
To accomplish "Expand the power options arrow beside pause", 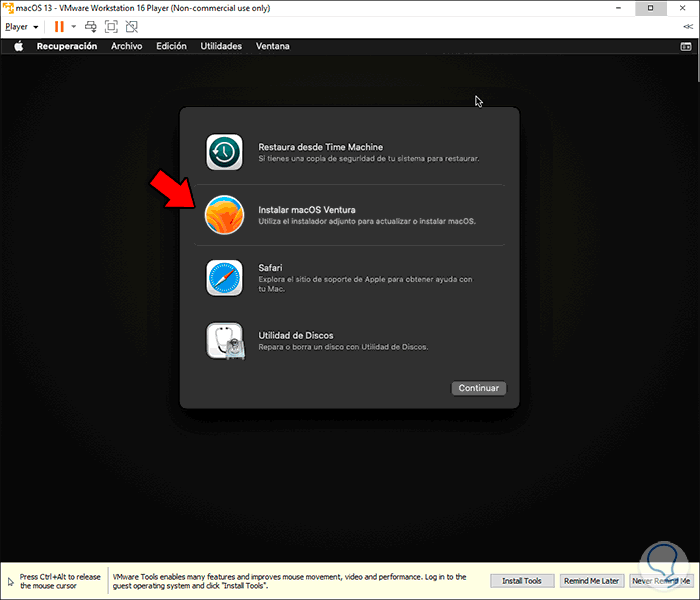I will coord(74,27).
